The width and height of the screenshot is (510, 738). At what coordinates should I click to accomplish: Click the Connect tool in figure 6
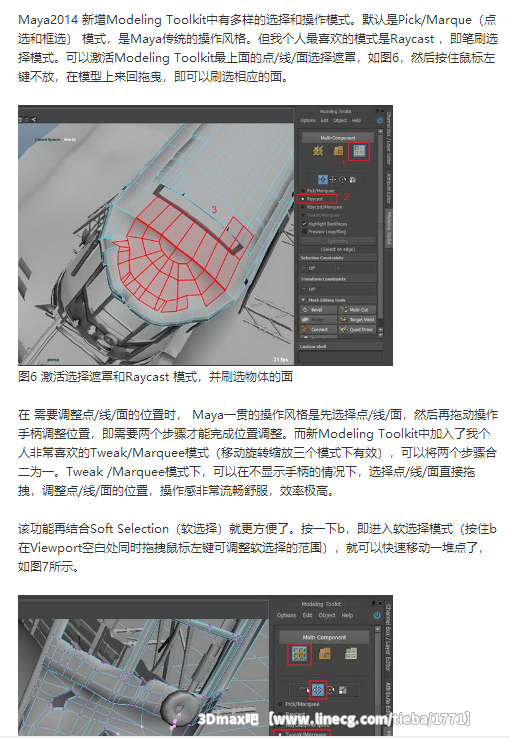click(x=319, y=329)
